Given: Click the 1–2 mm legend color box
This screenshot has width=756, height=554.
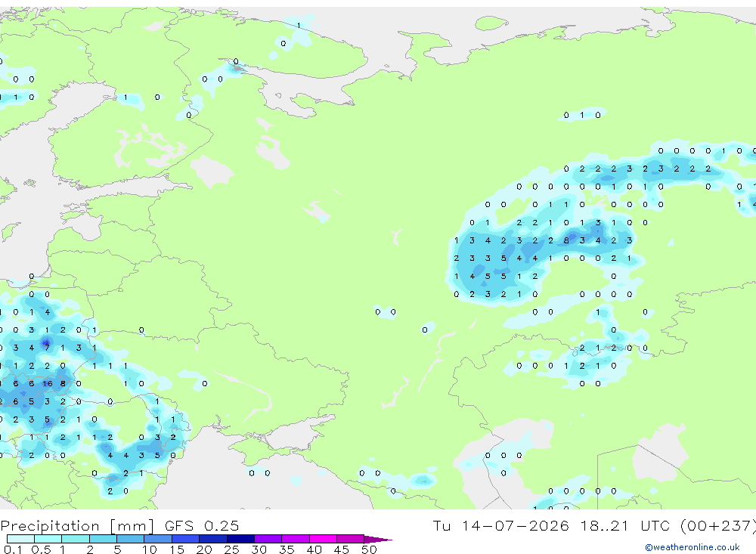Looking at the screenshot, I should point(76,539).
